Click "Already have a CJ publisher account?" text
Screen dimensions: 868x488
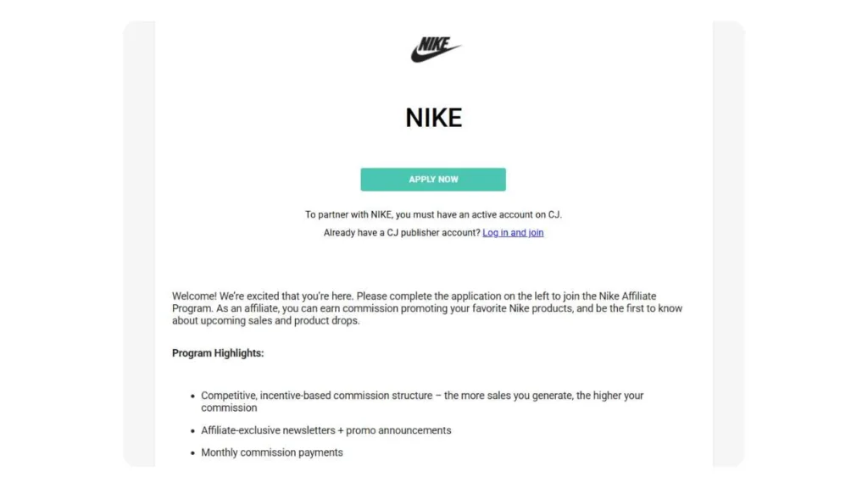(402, 233)
